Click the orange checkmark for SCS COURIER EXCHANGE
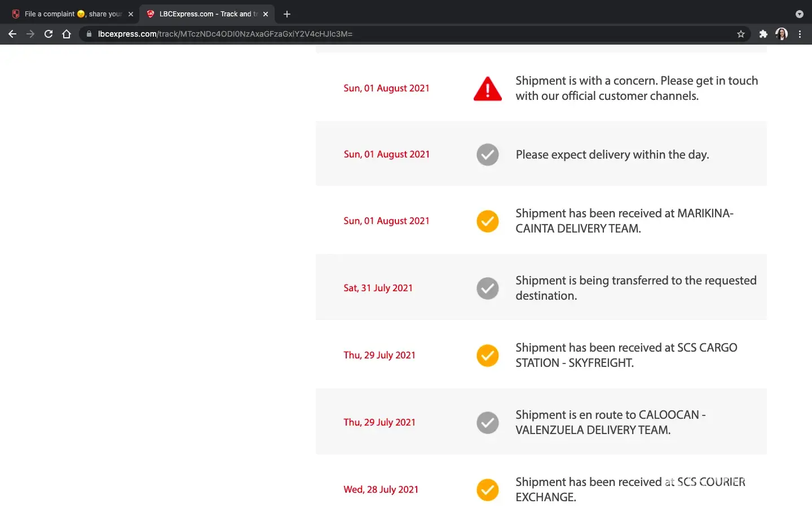This screenshot has width=812, height=508. [x=487, y=490]
